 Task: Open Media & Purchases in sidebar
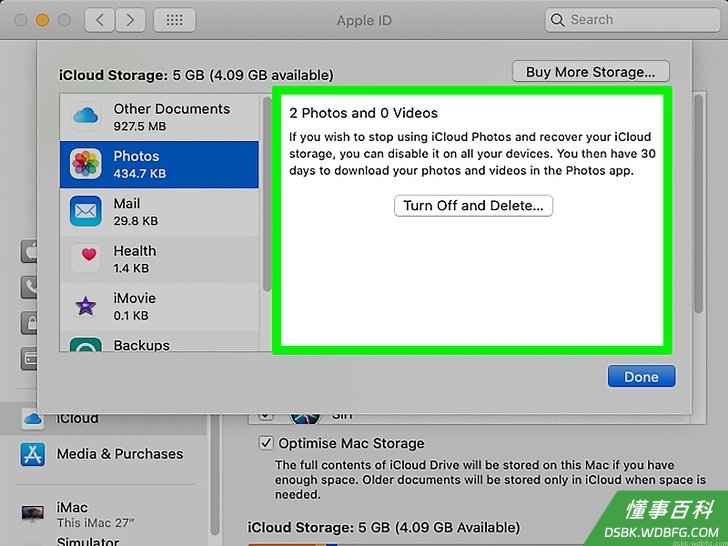coord(102,454)
